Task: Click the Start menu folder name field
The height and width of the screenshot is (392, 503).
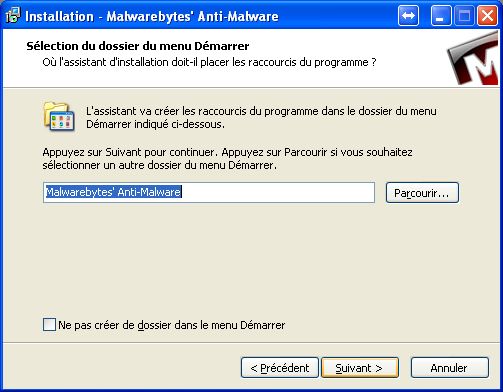Action: coord(209,192)
